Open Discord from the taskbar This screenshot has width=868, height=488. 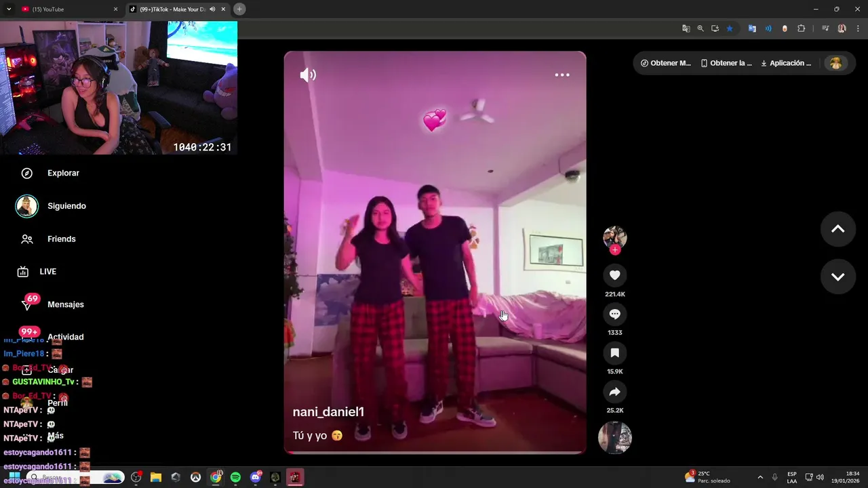pos(256,477)
